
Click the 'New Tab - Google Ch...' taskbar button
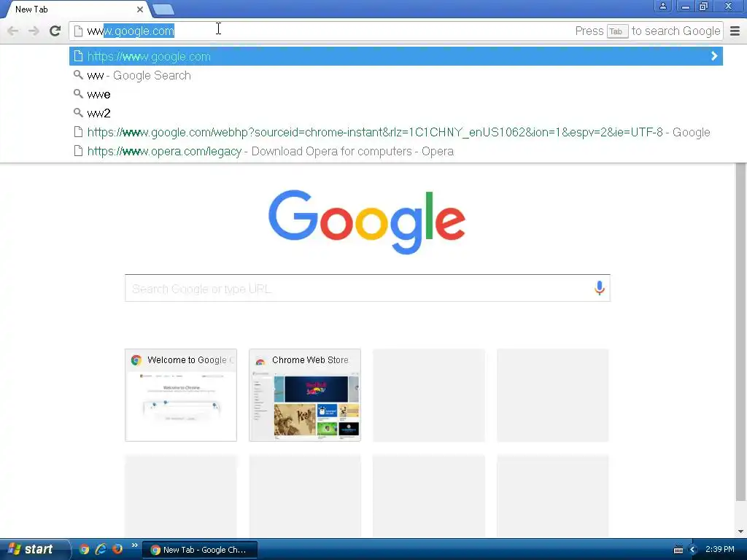click(200, 550)
